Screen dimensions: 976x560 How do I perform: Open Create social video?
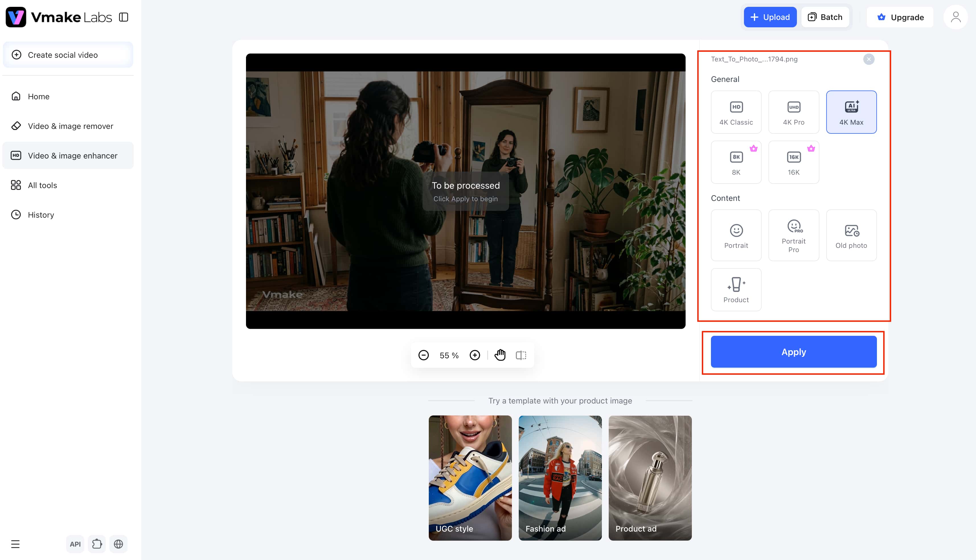[68, 55]
